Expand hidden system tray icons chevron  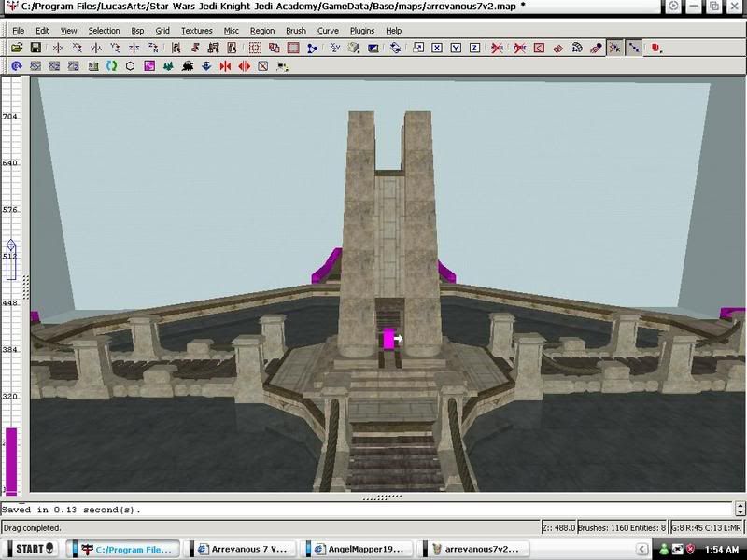click(641, 549)
